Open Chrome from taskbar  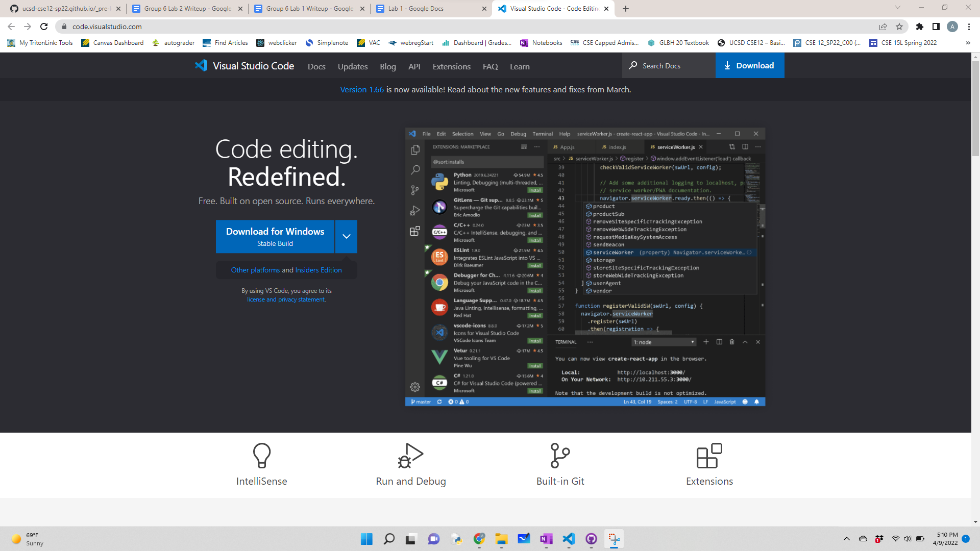(x=479, y=539)
